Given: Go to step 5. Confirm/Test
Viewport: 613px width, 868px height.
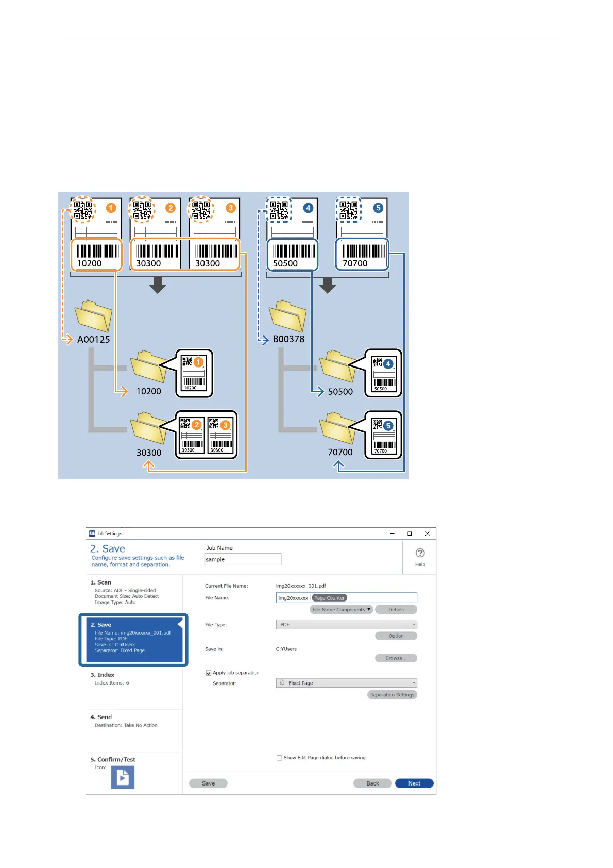Looking at the screenshot, I should pyautogui.click(x=134, y=772).
